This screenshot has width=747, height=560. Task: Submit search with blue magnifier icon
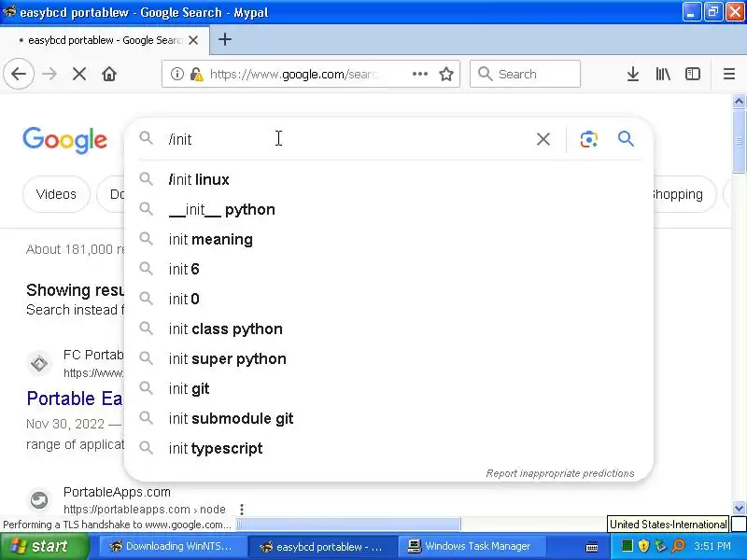(626, 138)
